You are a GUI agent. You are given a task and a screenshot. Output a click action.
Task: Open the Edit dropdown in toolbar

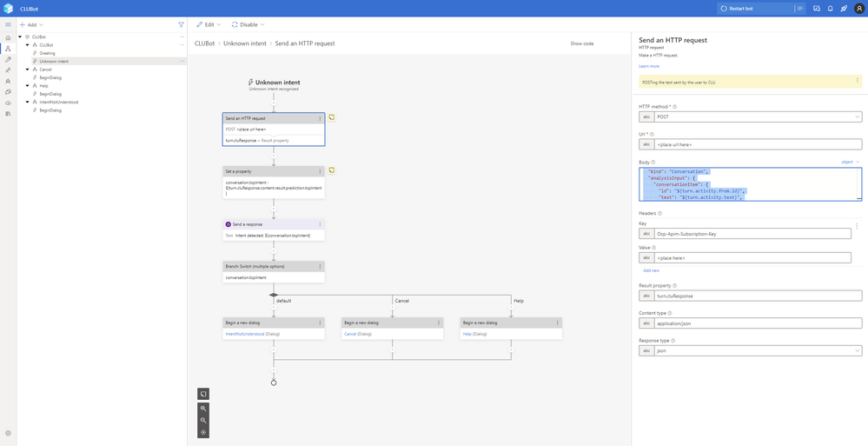tap(209, 25)
